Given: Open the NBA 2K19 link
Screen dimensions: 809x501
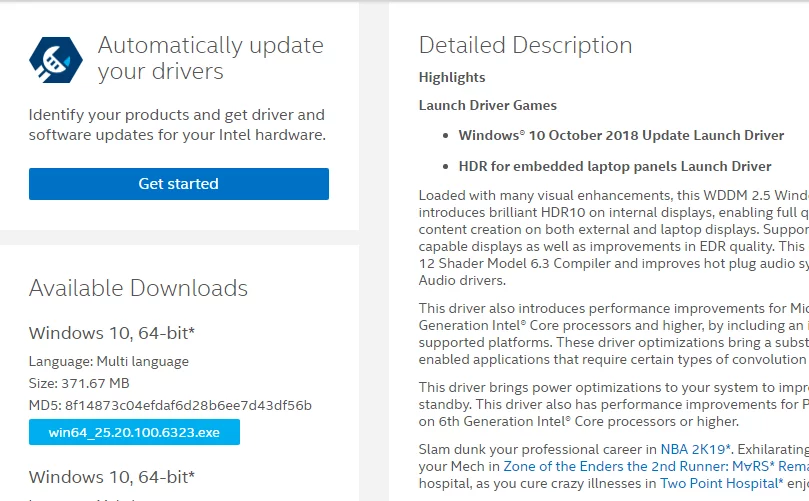Looking at the screenshot, I should pyautogui.click(x=695, y=449).
